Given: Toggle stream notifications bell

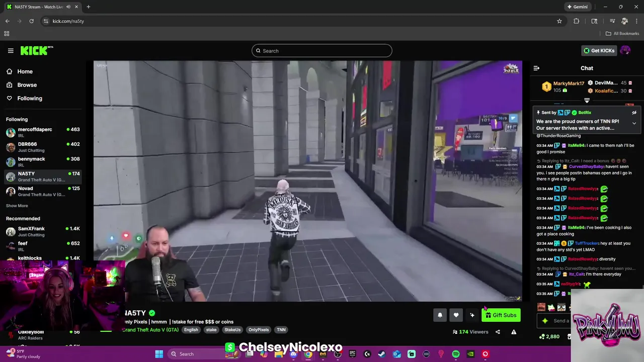Looking at the screenshot, I should [x=440, y=315].
